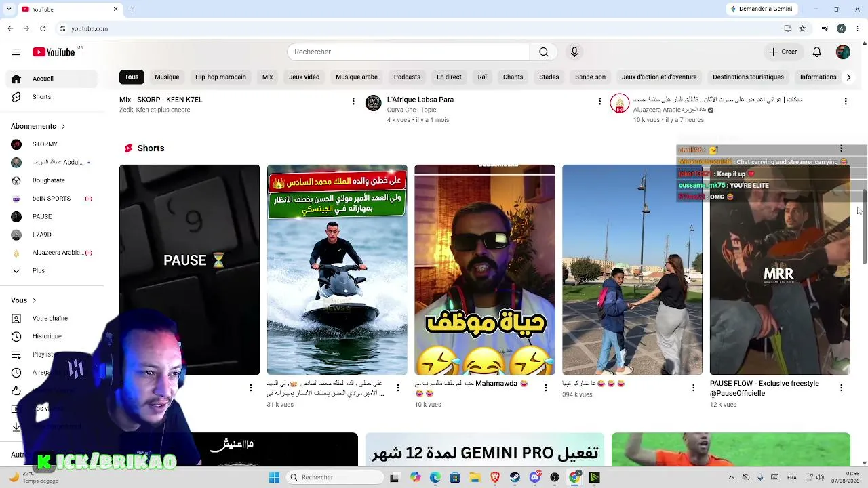868x488 pixels.
Task: Open Discord from the taskbar
Action: tap(535, 477)
